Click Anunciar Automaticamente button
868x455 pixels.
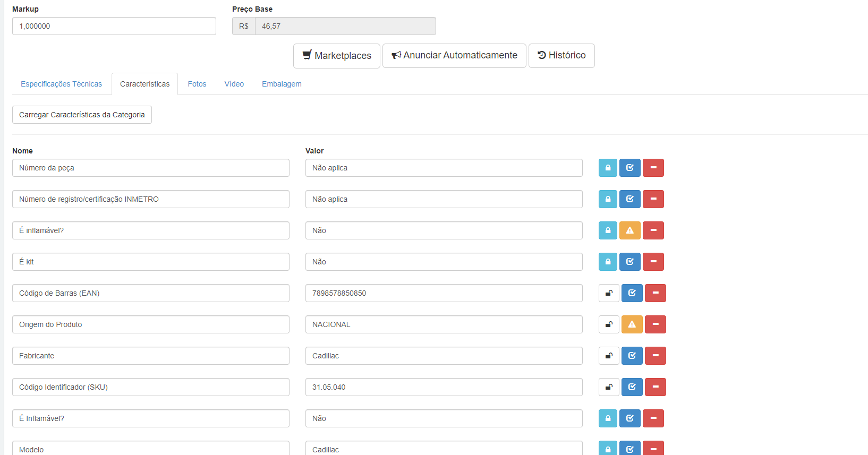(454, 56)
